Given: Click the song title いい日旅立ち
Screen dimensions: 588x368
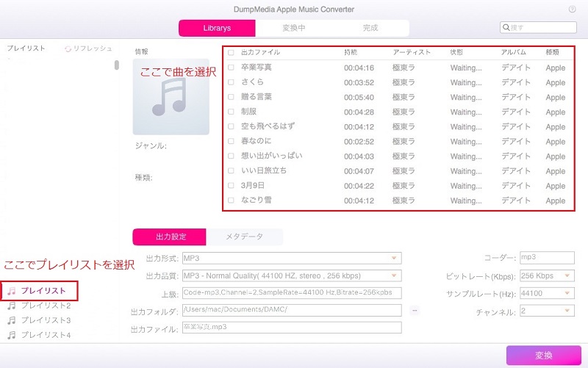Looking at the screenshot, I should 264,170.
